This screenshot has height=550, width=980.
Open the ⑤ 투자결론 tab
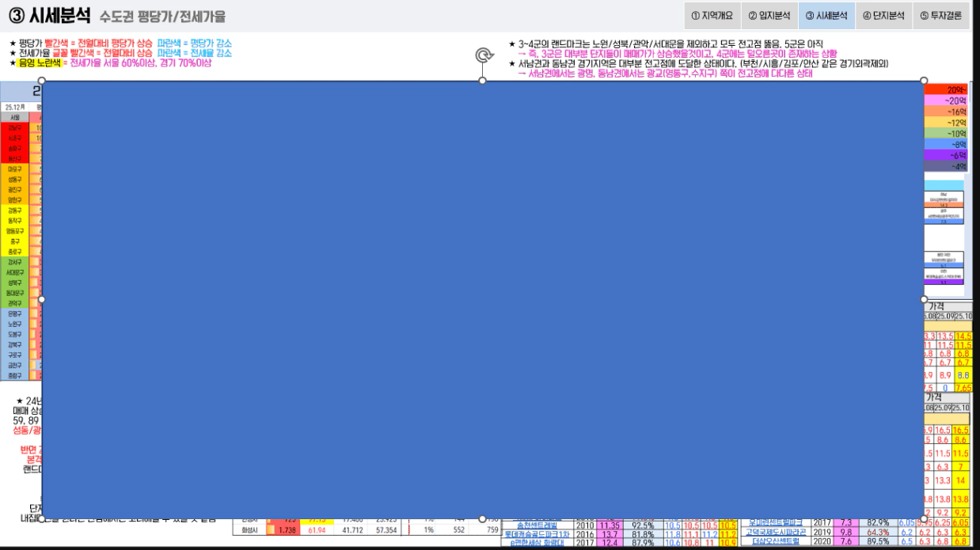point(940,15)
